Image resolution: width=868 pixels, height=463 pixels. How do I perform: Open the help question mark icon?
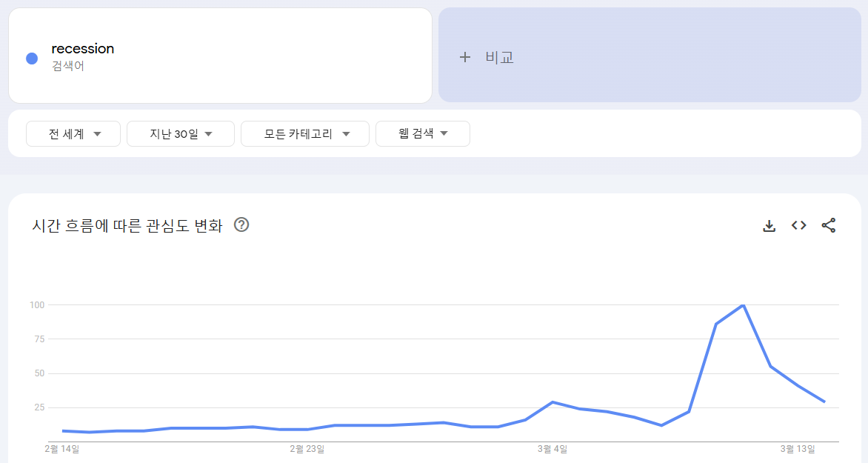(x=241, y=224)
